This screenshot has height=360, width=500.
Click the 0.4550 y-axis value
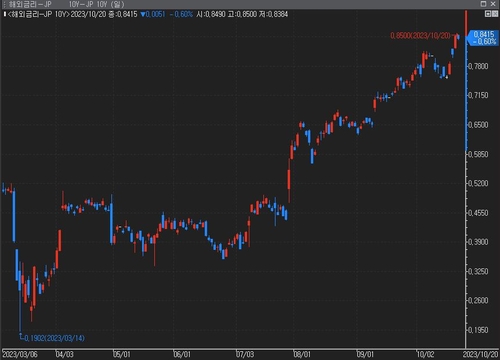coord(478,213)
